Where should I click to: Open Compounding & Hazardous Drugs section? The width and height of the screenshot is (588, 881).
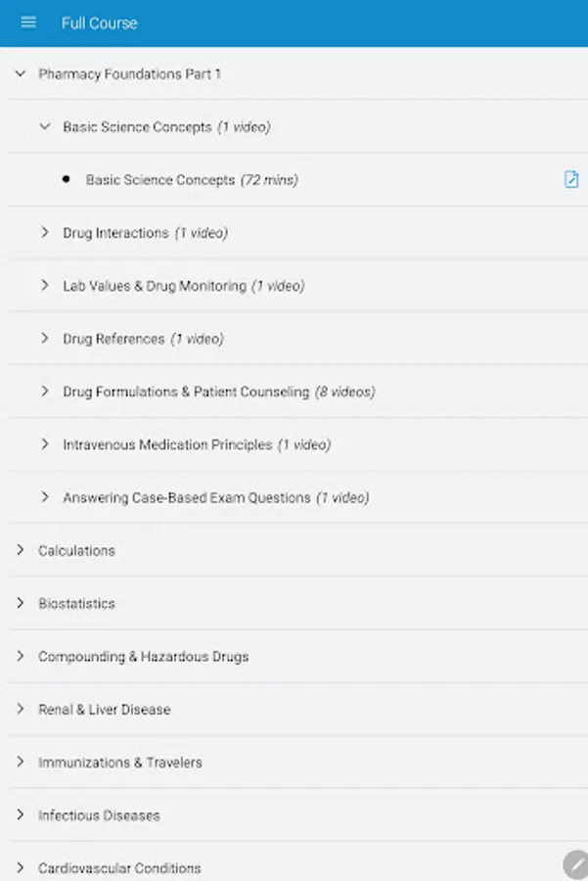143,656
